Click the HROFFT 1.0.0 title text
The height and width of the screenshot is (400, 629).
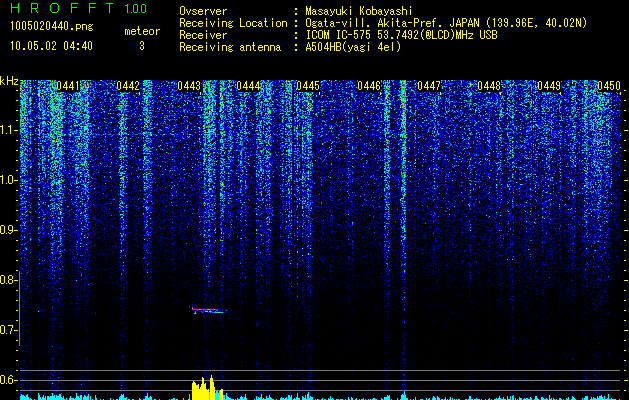[78, 8]
